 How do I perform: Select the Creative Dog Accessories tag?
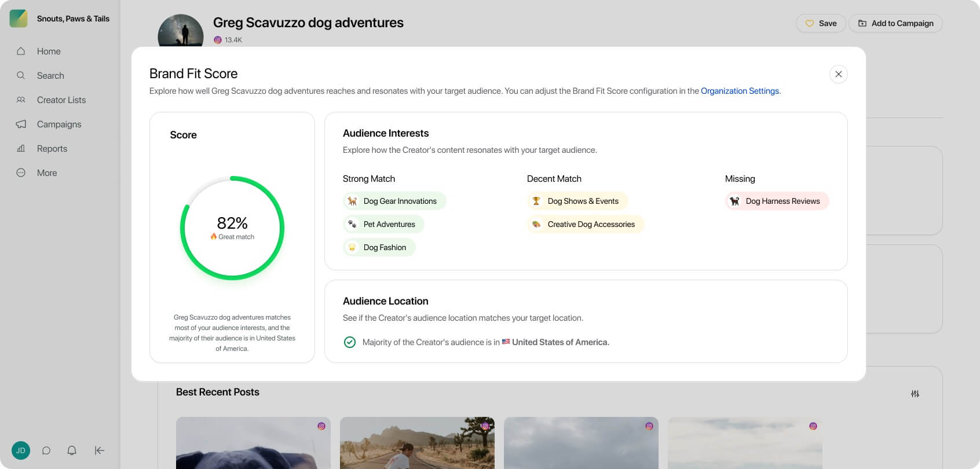click(x=586, y=224)
